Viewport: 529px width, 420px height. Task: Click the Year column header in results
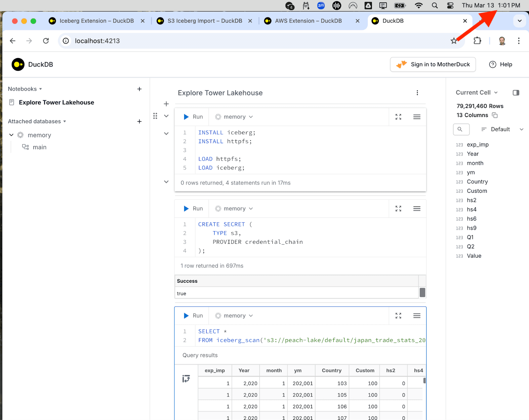tap(246, 370)
